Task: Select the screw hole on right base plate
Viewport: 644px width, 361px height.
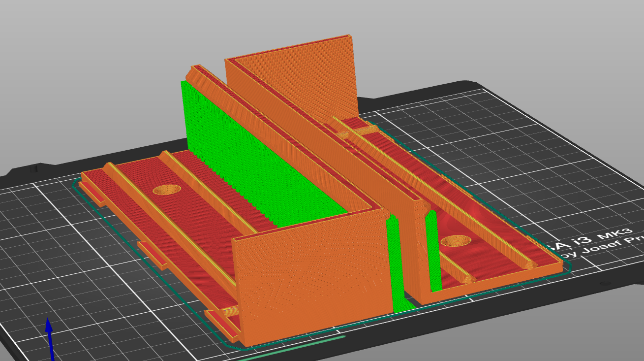Action: coord(456,241)
